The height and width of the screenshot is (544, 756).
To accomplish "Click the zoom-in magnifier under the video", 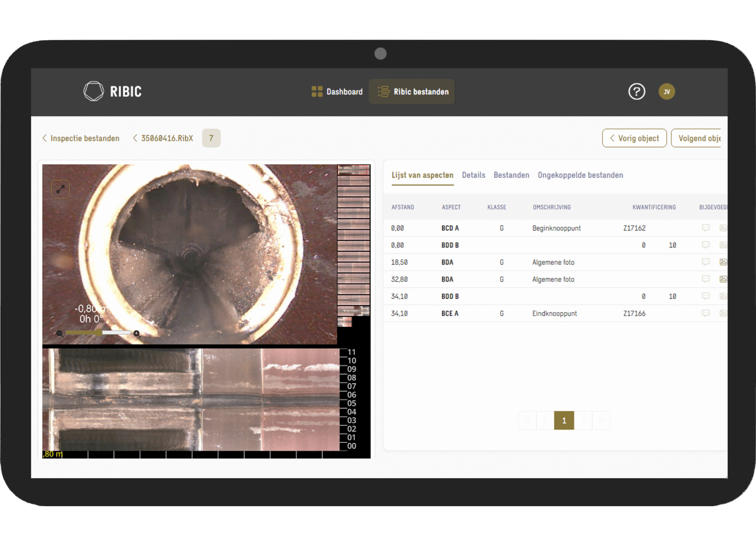I will click(x=137, y=334).
